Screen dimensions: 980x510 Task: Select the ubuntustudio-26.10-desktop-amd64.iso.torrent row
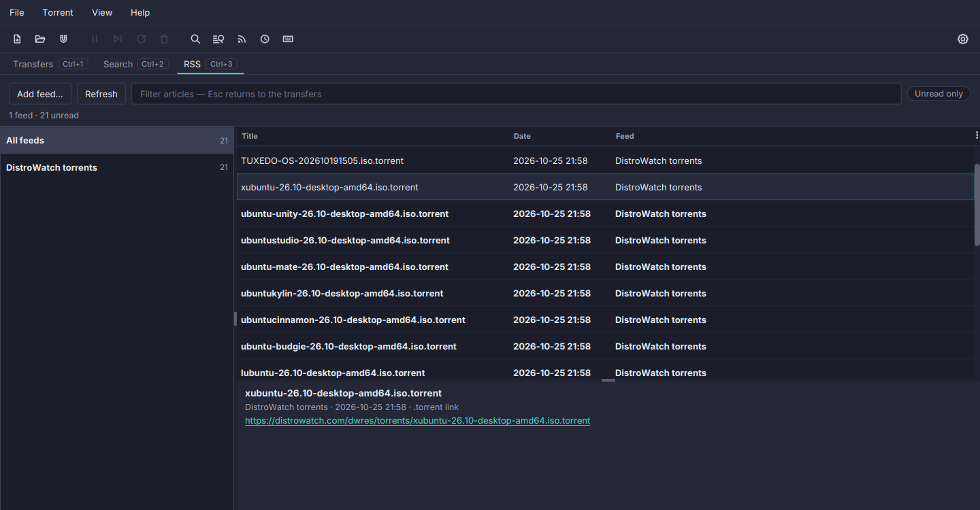pyautogui.click(x=606, y=240)
